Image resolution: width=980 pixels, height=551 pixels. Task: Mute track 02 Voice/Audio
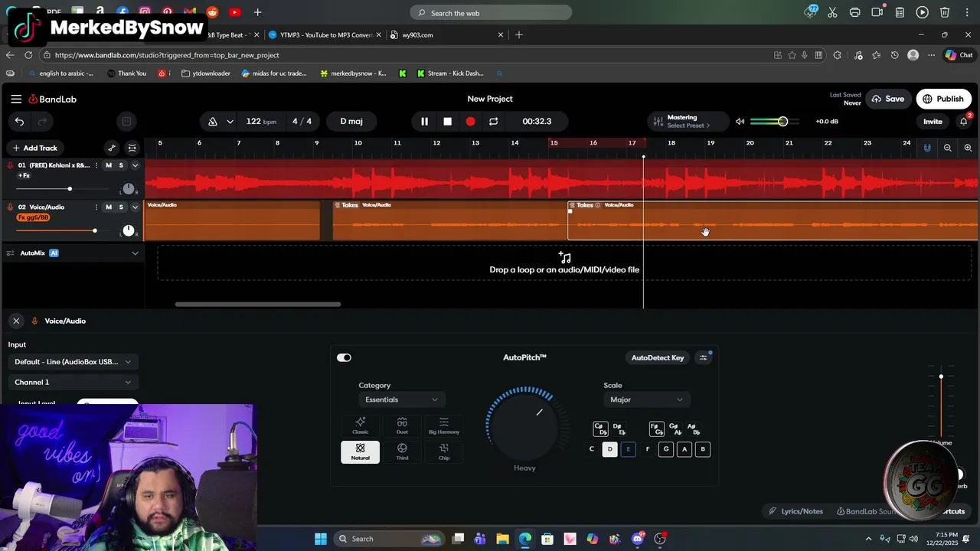pyautogui.click(x=109, y=207)
